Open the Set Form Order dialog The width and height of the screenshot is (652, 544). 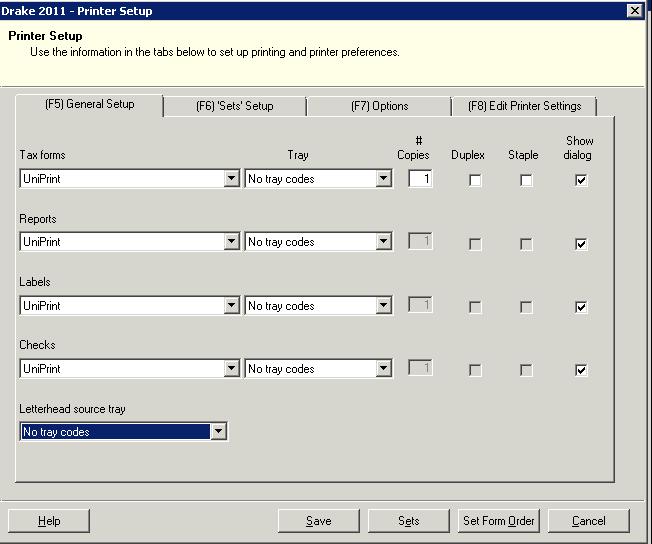coord(498,521)
